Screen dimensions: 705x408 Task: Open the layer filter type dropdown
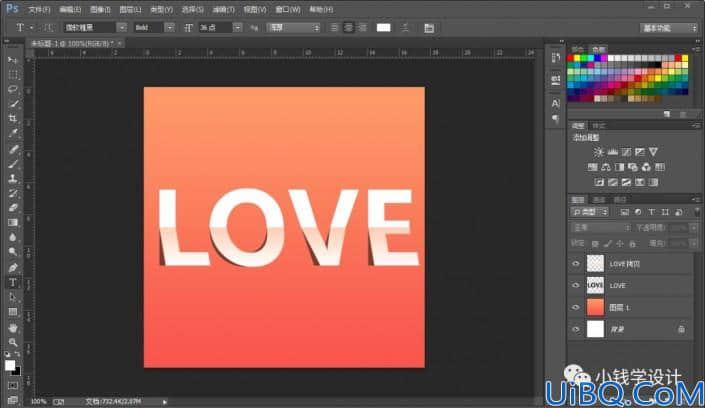(590, 212)
